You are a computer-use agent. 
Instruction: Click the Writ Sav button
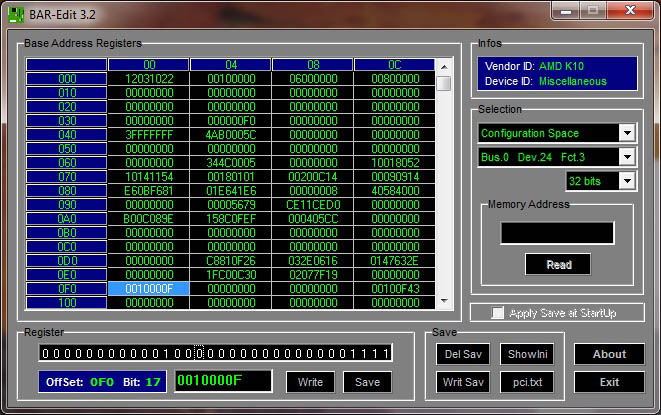point(463,382)
